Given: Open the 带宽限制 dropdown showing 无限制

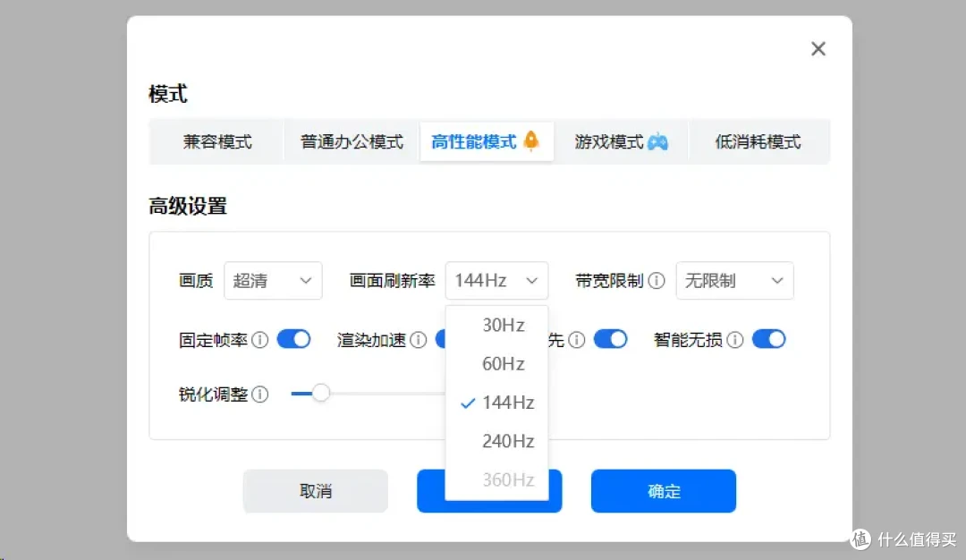Looking at the screenshot, I should [734, 280].
